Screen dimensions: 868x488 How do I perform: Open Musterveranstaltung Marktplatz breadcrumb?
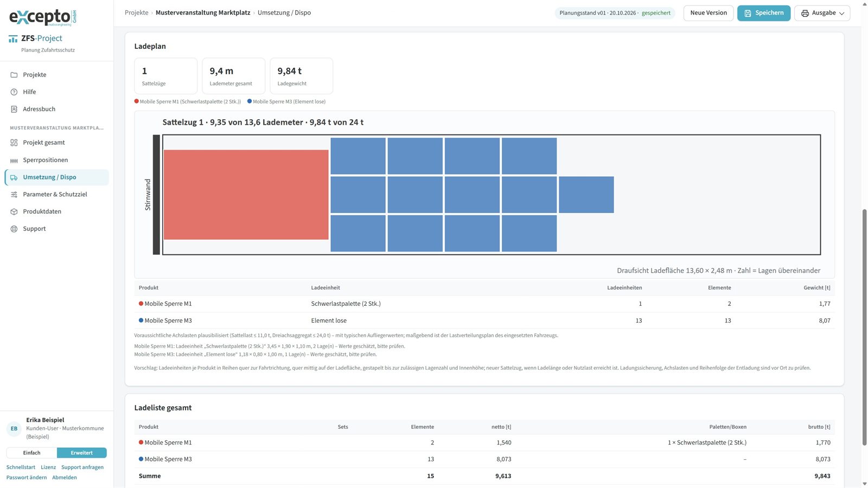click(x=203, y=12)
